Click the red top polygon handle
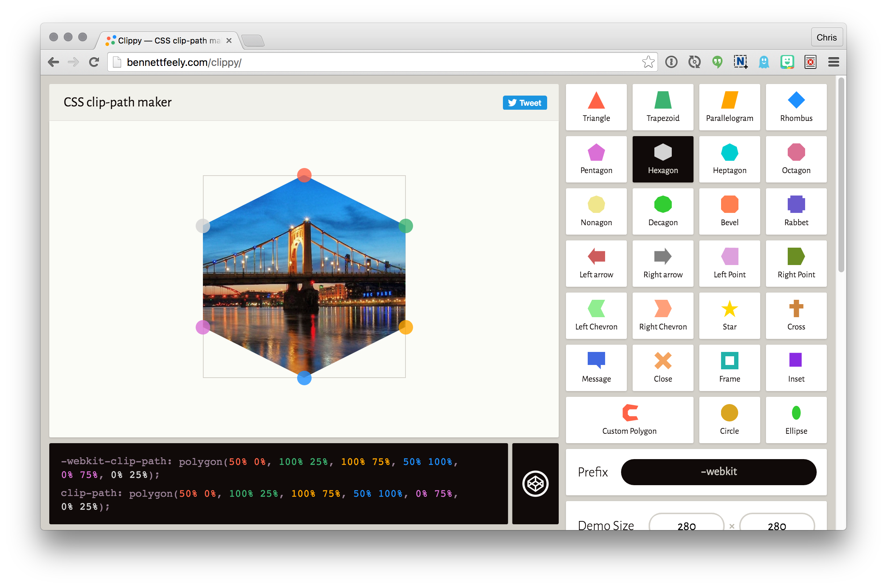Viewport: 887px width, 588px height. click(x=304, y=175)
